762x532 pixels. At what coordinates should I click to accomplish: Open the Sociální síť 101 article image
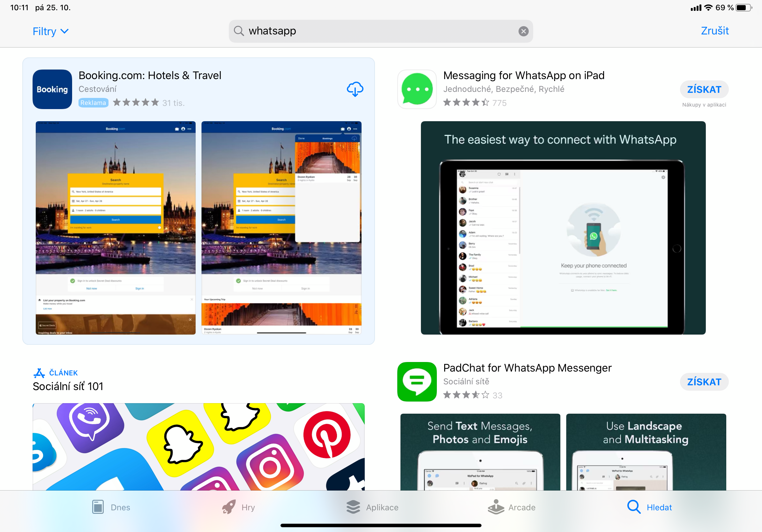(x=198, y=446)
